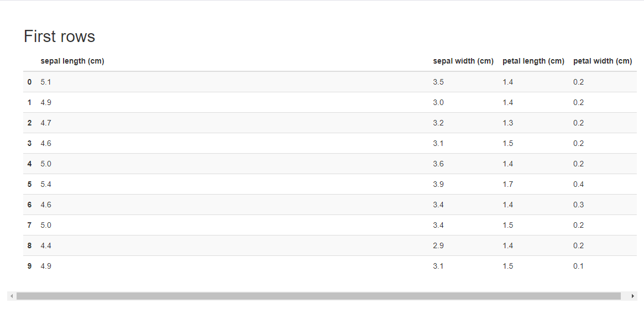
Task: Click petal length value 1.7 in row 5
Action: pyautogui.click(x=507, y=184)
